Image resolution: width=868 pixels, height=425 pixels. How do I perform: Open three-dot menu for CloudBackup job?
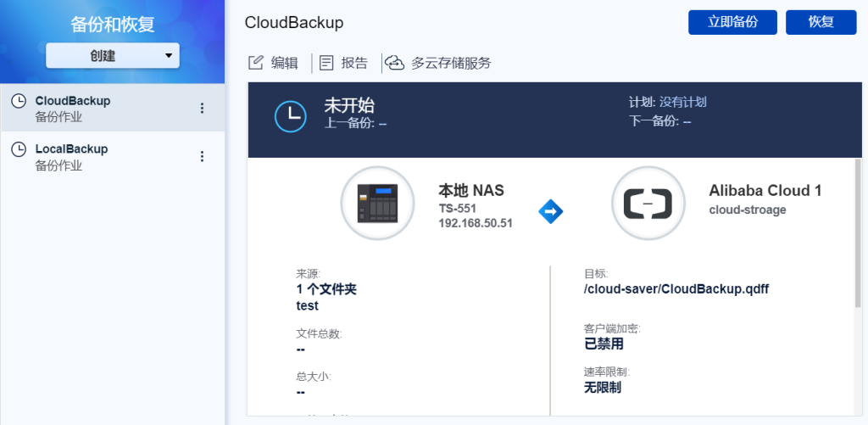pyautogui.click(x=202, y=108)
